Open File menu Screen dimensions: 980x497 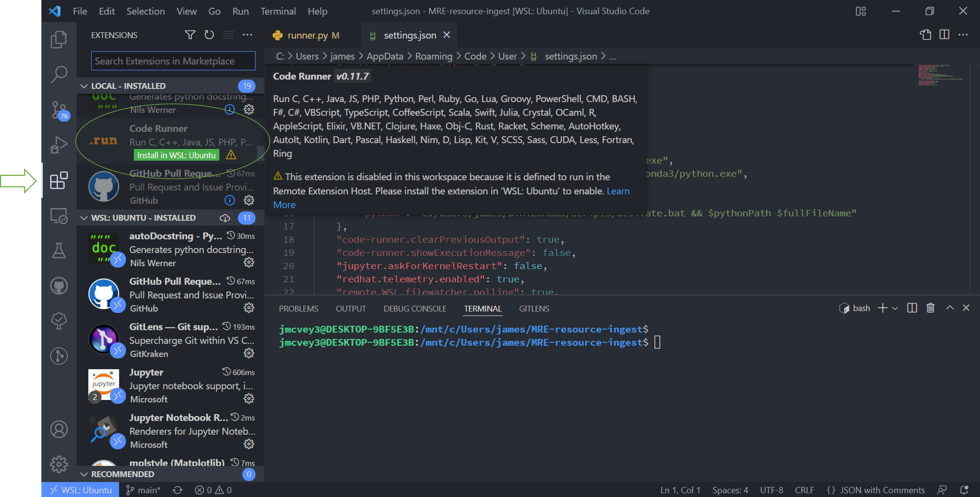click(x=80, y=11)
